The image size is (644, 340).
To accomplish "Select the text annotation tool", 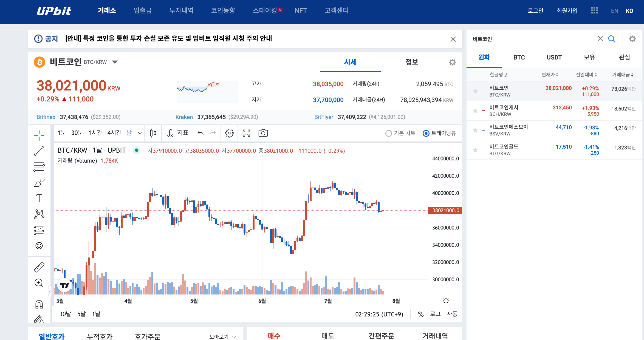I will tap(39, 198).
